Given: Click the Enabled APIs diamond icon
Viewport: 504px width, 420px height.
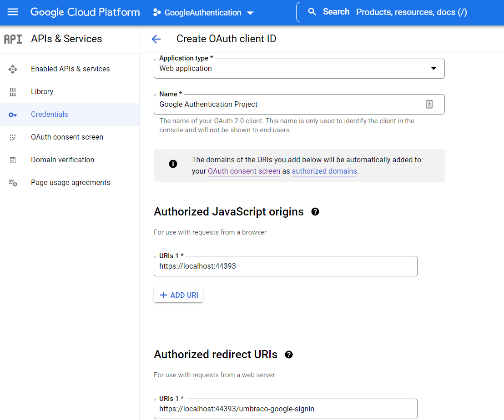Looking at the screenshot, I should [x=13, y=69].
